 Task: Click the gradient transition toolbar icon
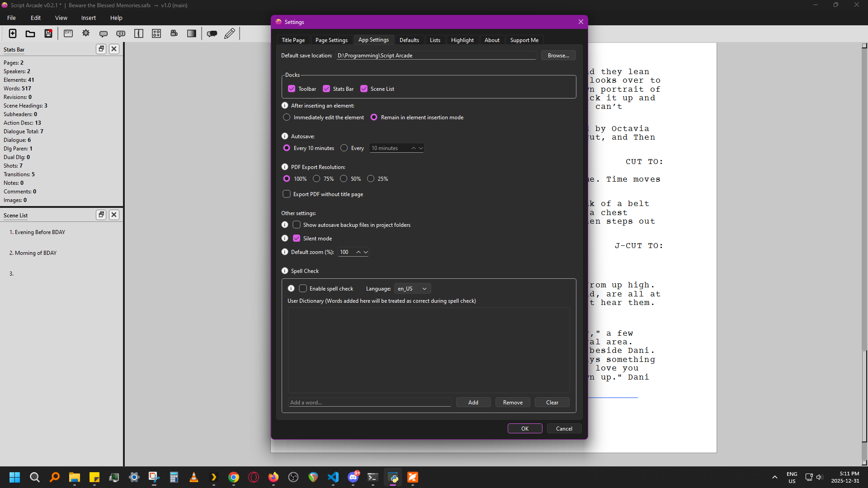click(192, 33)
